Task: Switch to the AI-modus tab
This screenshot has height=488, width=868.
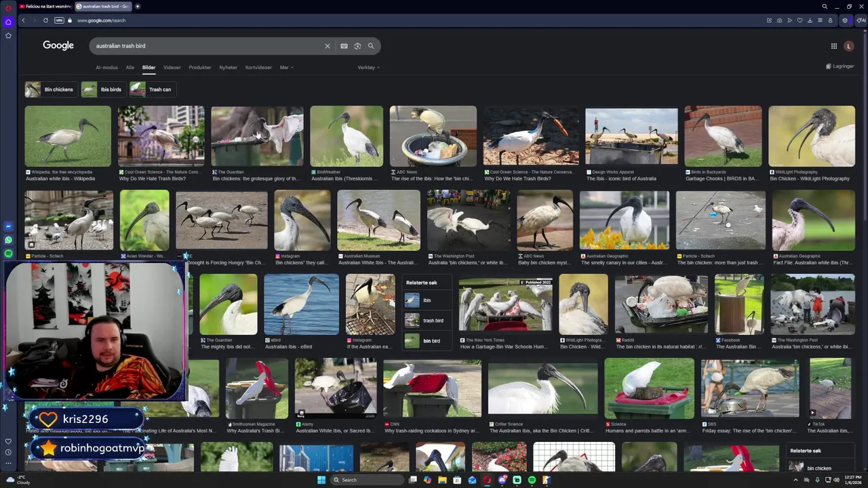Action: (106, 67)
